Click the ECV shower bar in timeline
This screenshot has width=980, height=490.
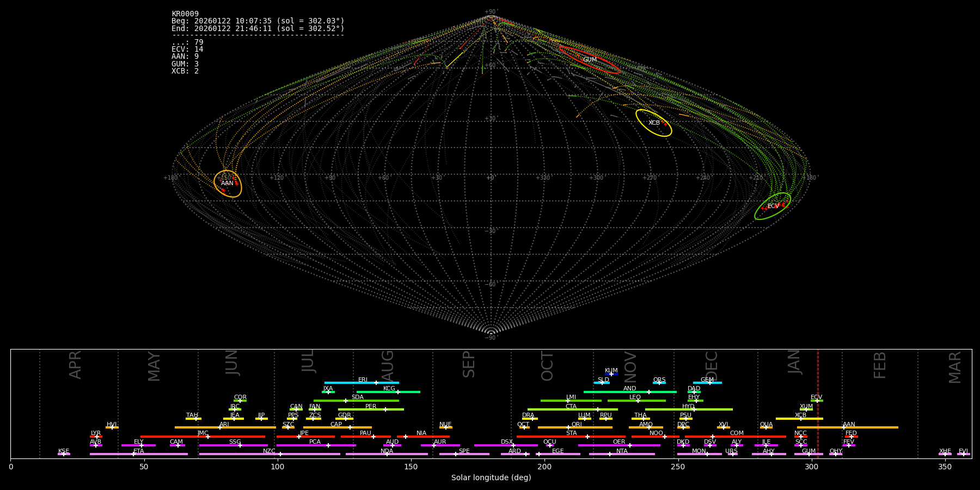tap(817, 401)
